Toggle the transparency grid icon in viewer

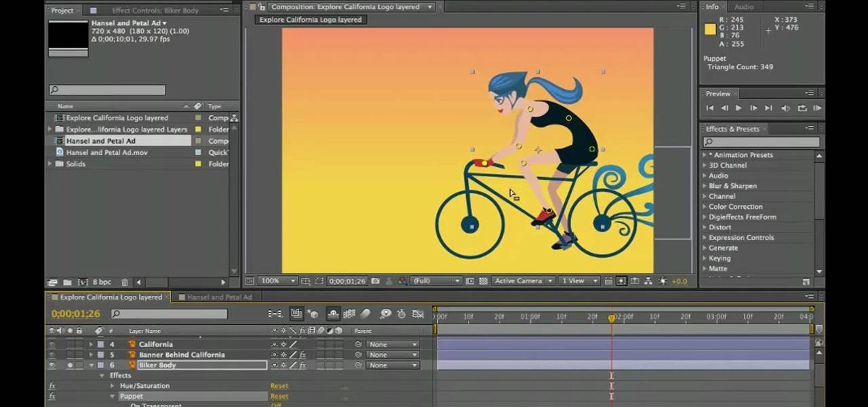pos(484,281)
